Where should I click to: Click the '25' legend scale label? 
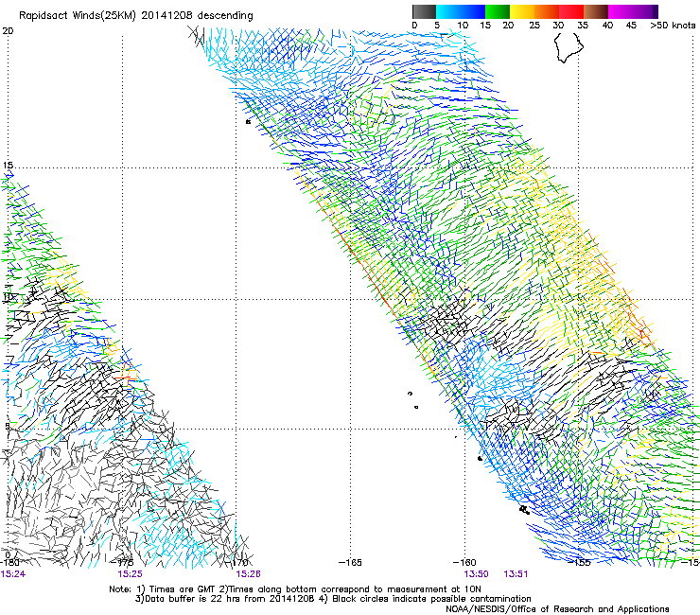[534, 26]
